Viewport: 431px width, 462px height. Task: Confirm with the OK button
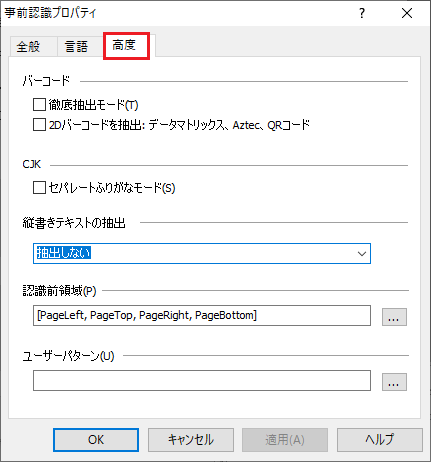coord(96,440)
